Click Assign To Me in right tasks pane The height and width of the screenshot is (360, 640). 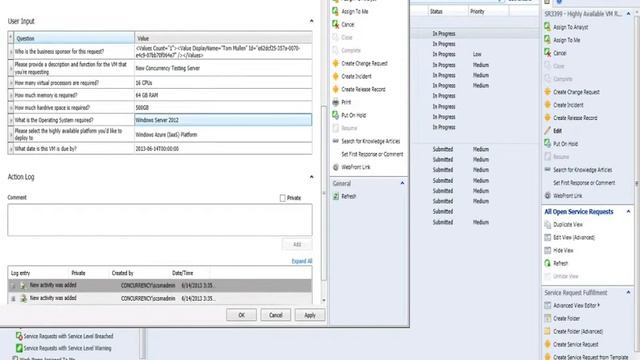pos(567,40)
